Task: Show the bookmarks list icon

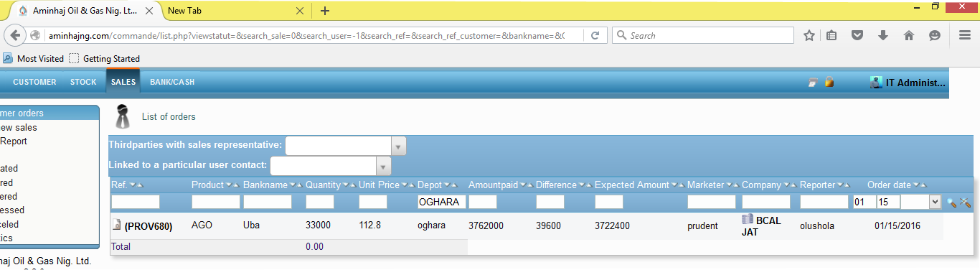Action: coord(832,35)
